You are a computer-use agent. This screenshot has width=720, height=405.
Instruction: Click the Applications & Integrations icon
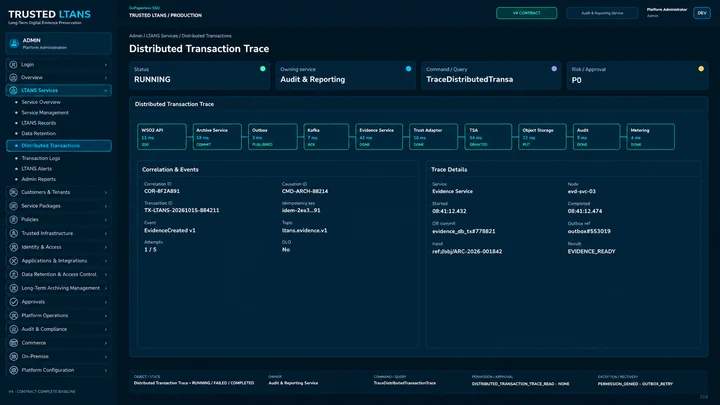click(x=14, y=261)
